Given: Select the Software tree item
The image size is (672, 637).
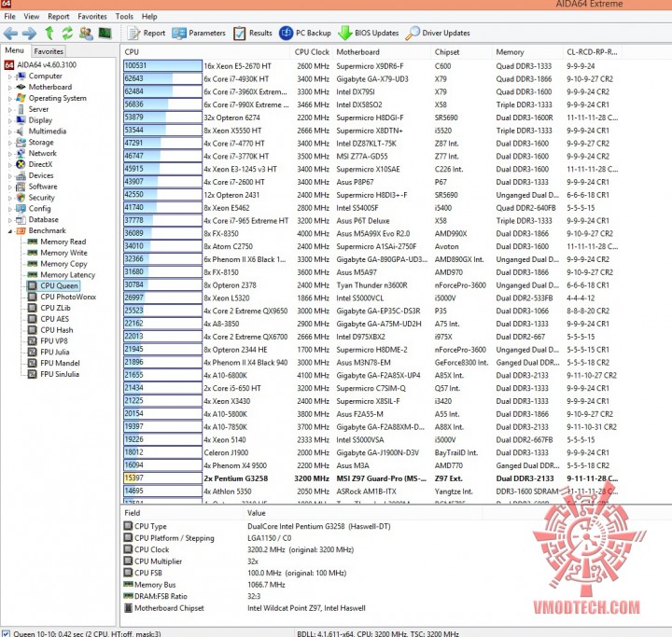Looking at the screenshot, I should (43, 187).
